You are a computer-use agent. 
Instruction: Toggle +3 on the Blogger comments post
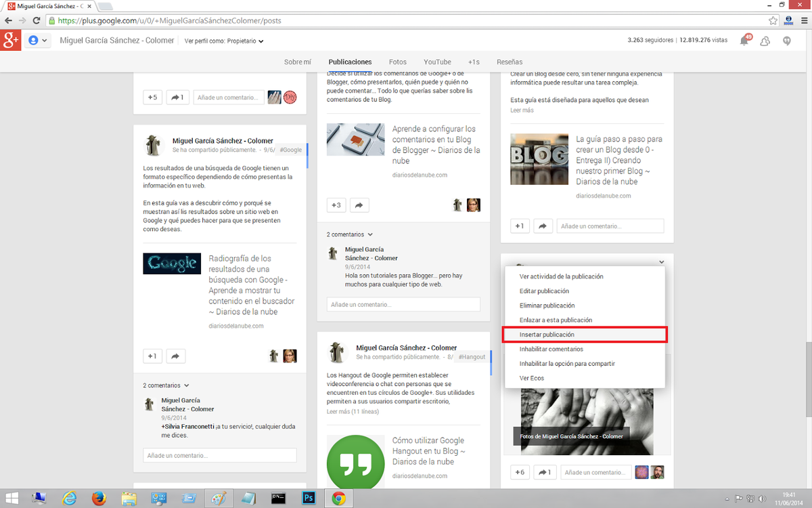[336, 205]
